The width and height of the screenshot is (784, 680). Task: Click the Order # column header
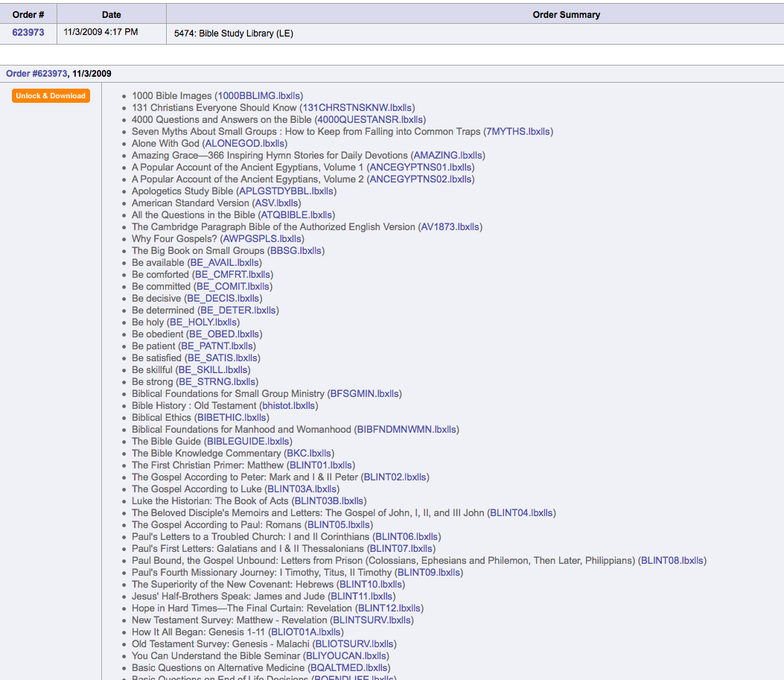click(28, 14)
